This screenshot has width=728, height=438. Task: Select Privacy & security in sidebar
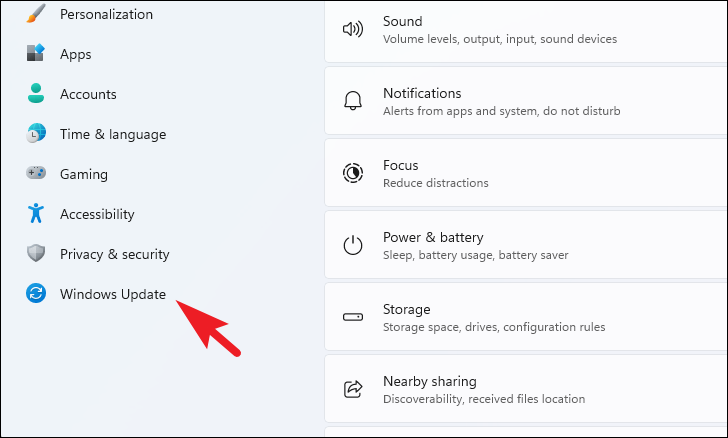114,254
